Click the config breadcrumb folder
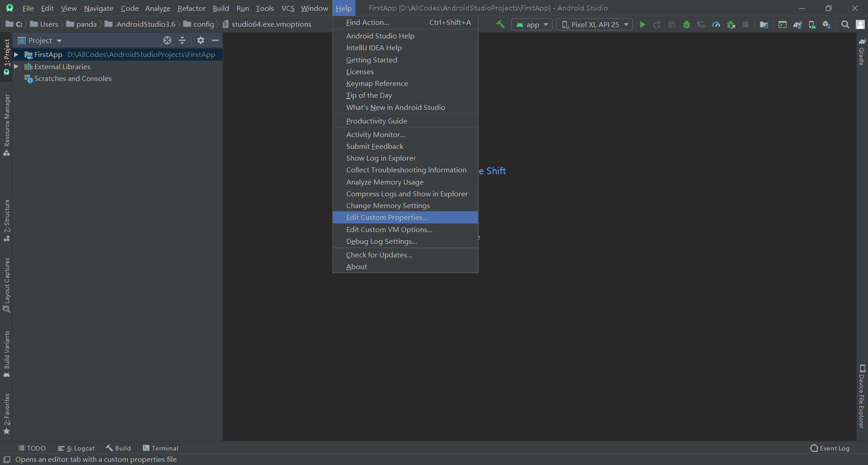Viewport: 868px width, 465px height. coord(198,24)
